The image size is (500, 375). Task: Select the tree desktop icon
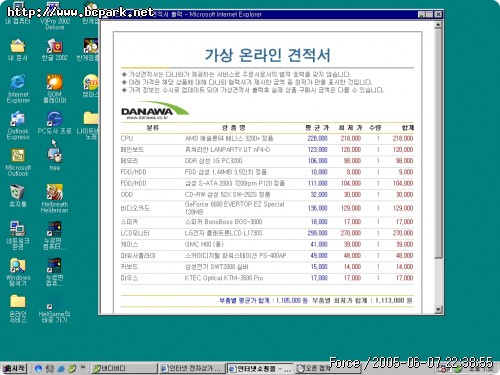55,159
